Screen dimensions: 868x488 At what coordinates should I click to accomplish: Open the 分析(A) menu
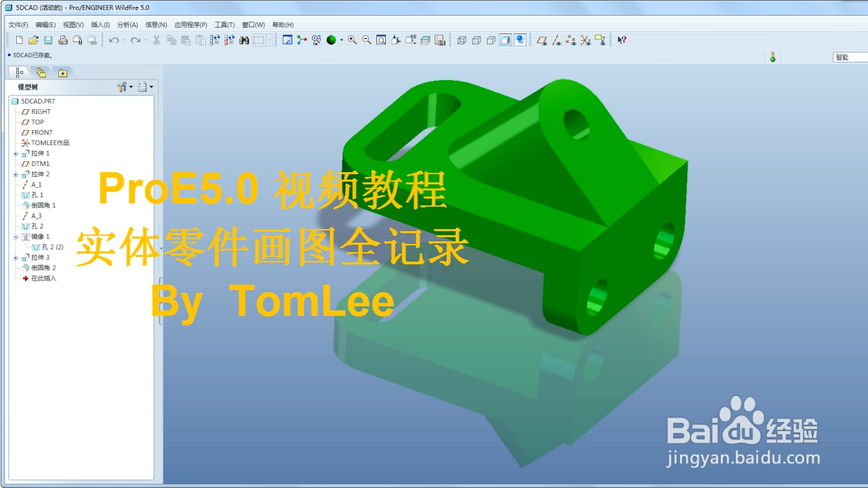click(x=127, y=25)
